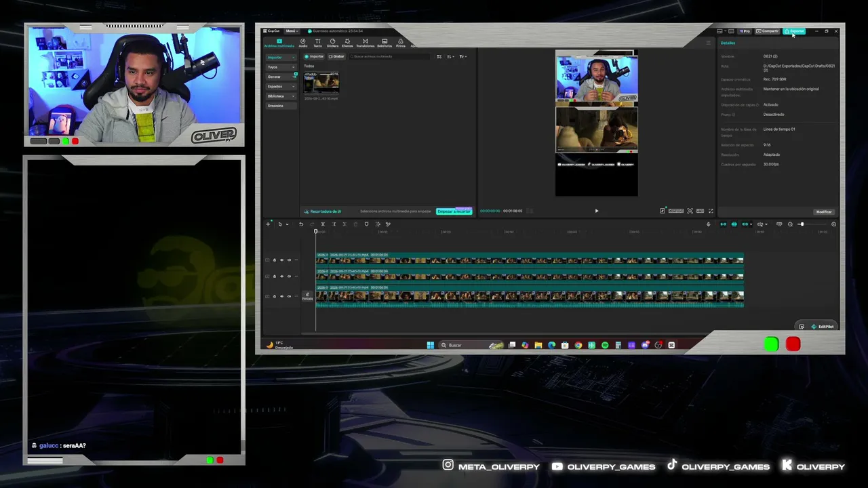
Task: Open the Dreamina sidebar entry
Action: click(281, 106)
